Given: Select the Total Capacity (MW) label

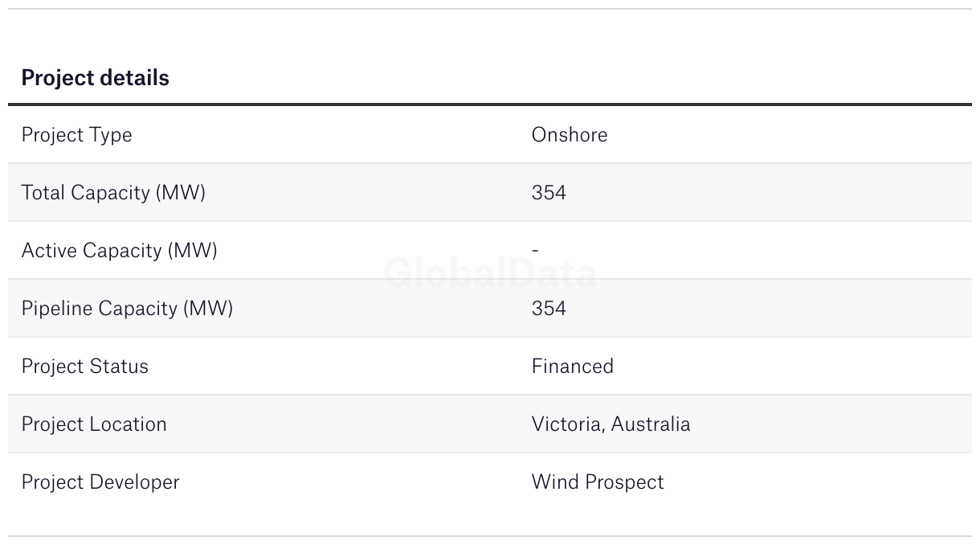Looking at the screenshot, I should (113, 193).
